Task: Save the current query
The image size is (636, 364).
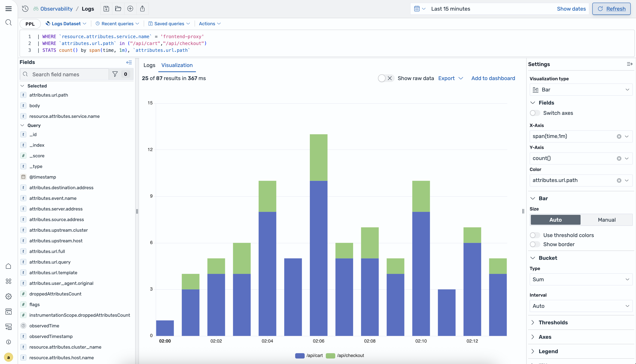Action: pos(106,9)
